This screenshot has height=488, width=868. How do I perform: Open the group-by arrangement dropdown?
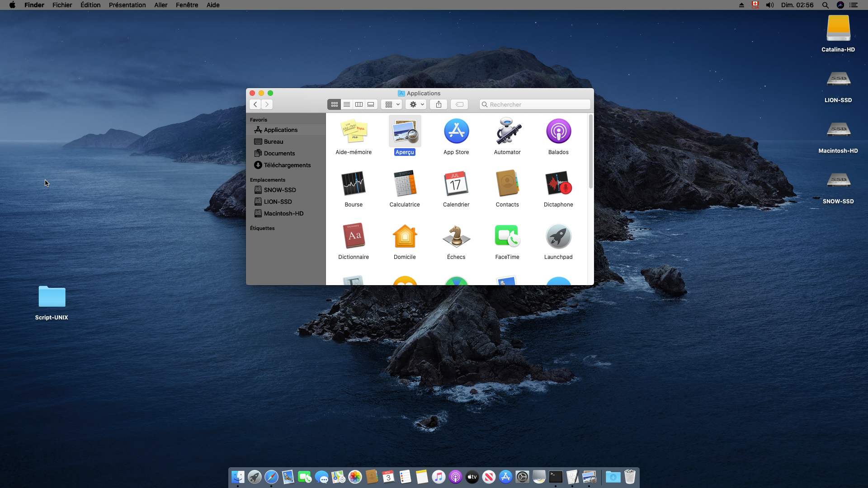click(392, 104)
